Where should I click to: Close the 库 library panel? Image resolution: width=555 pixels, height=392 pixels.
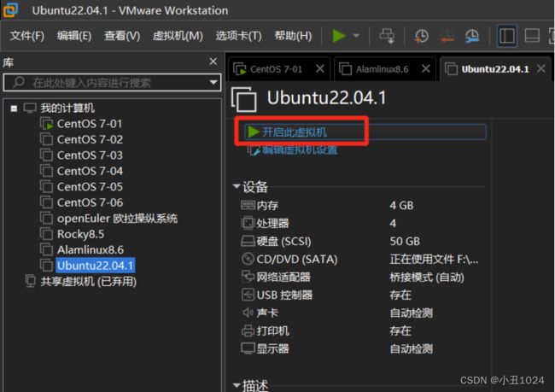pos(213,61)
